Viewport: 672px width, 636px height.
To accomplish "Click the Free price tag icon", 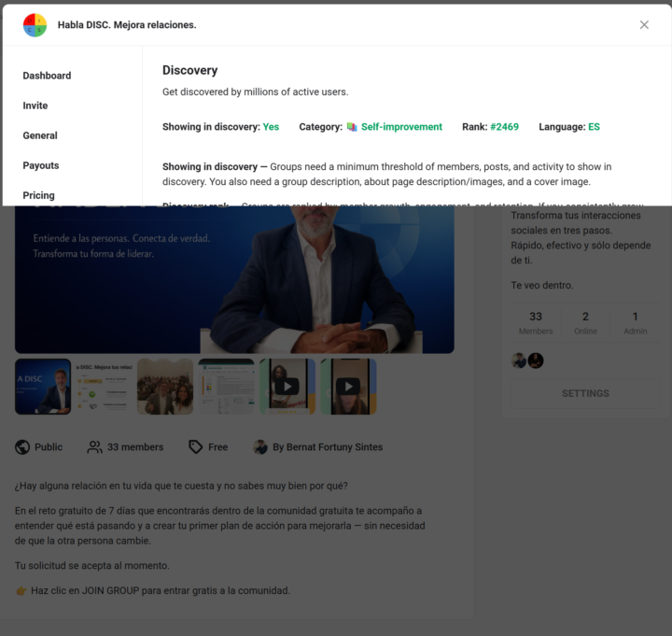I will pyautogui.click(x=196, y=446).
